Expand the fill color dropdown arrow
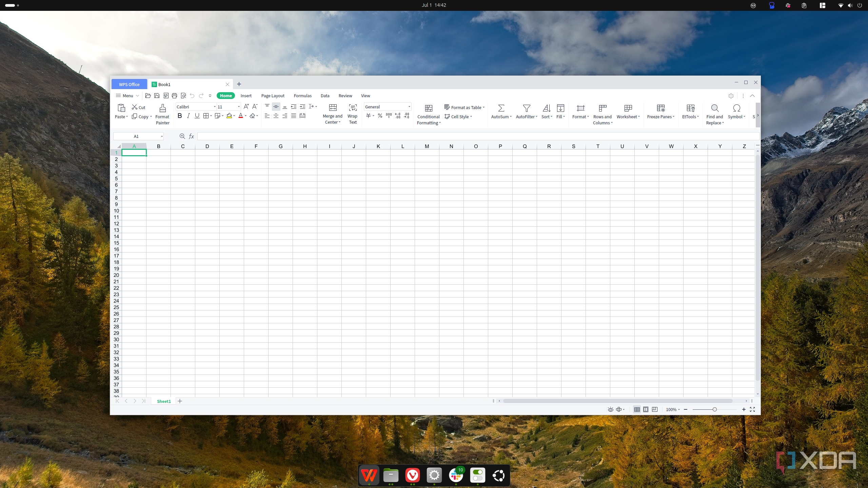 (x=234, y=116)
